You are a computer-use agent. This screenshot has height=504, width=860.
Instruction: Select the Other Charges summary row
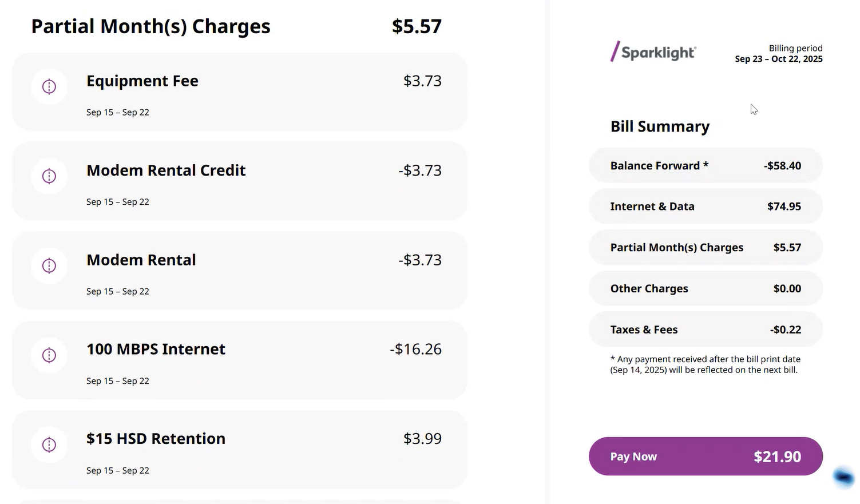706,289
